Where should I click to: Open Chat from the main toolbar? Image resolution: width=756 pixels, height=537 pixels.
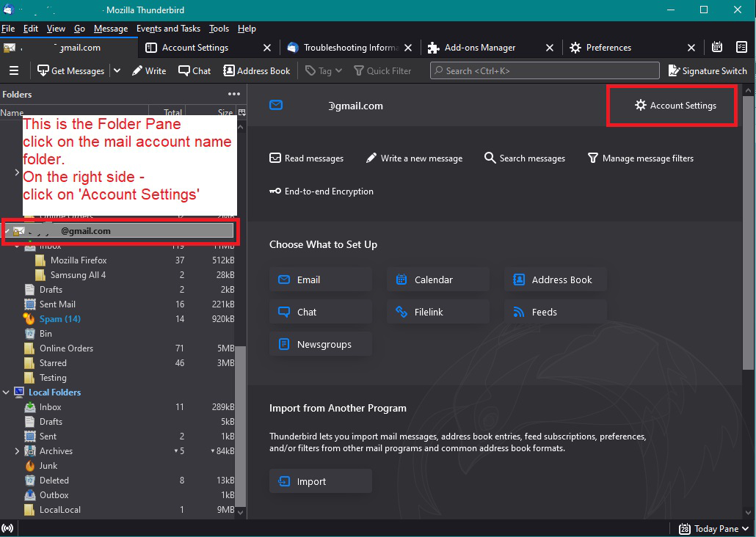click(x=195, y=71)
